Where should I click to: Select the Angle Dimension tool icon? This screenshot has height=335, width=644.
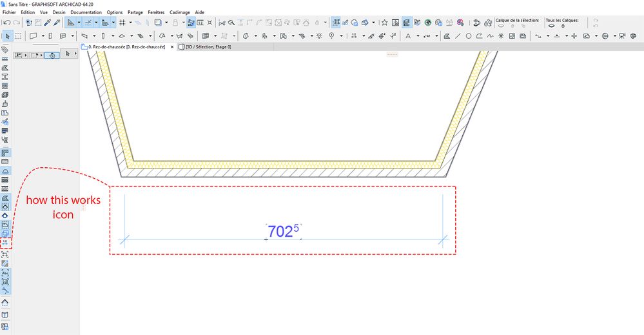click(x=371, y=36)
